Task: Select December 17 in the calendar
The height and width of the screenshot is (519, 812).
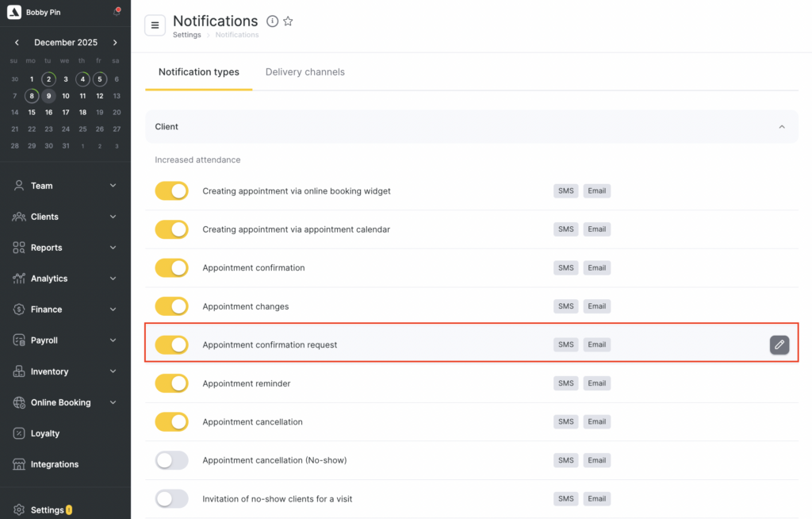Action: click(x=66, y=112)
